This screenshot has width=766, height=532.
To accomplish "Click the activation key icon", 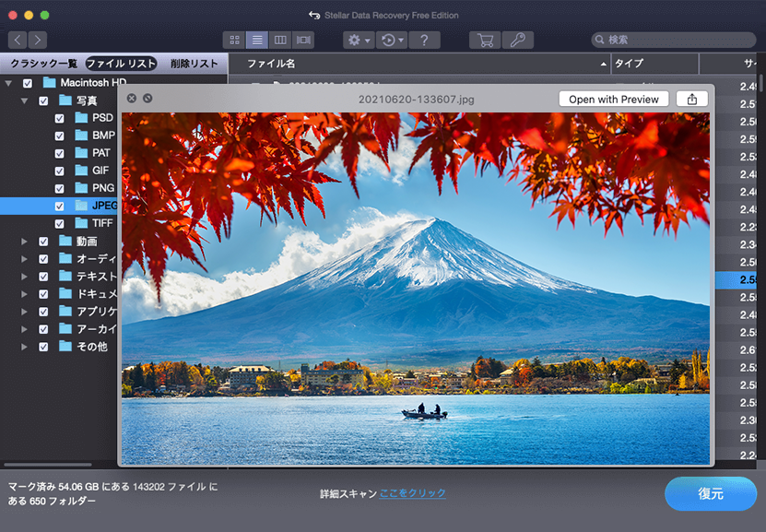I will (517, 41).
